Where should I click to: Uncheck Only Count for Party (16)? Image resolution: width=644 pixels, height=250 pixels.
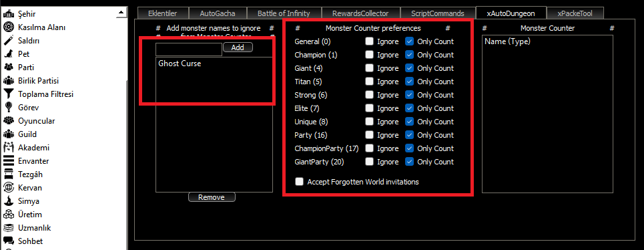tap(410, 135)
